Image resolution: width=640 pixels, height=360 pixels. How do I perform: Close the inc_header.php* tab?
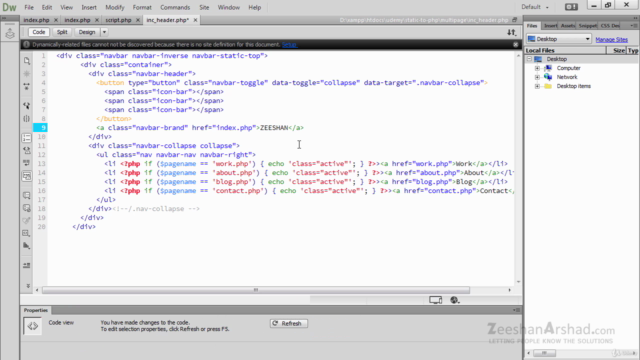pyautogui.click(x=196, y=20)
